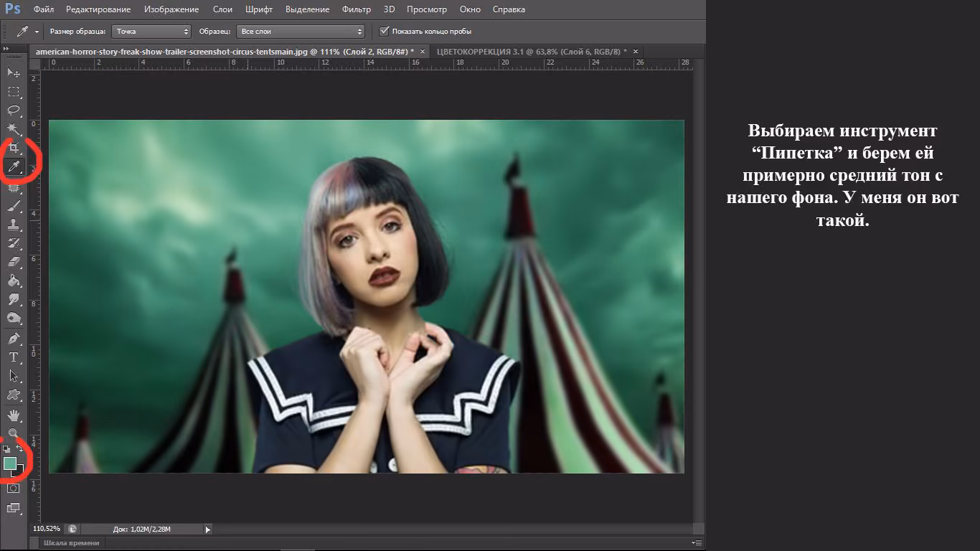
Task: Close the ЦВЕТОКОРРЕКЦИЯ 3.1 document tab
Action: tap(635, 52)
